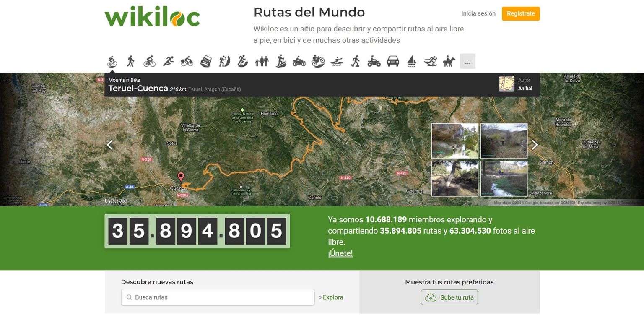Select the family group walking icon
The image size is (644, 323).
(x=262, y=61)
